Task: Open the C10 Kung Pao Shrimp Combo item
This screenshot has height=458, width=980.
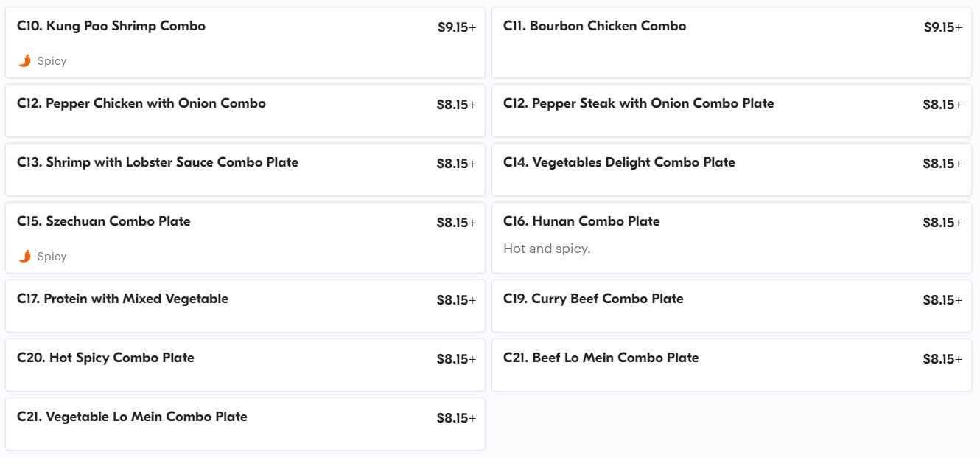Action: pos(111,26)
